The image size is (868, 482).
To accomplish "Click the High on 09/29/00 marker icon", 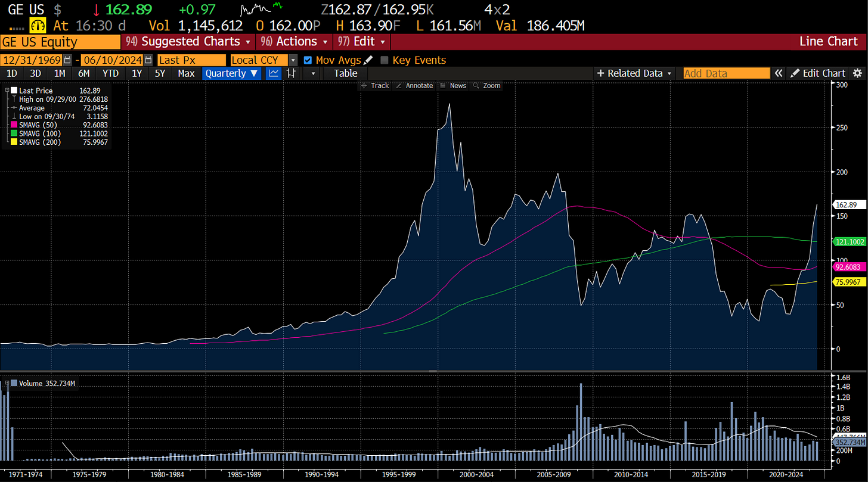I will pos(14,99).
